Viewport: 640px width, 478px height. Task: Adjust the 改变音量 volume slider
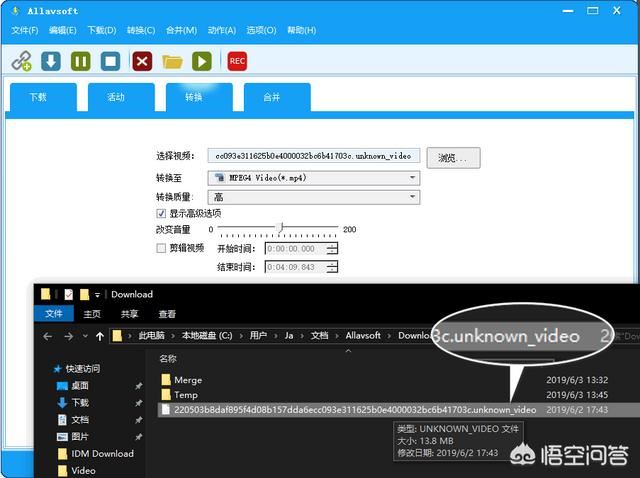[278, 229]
